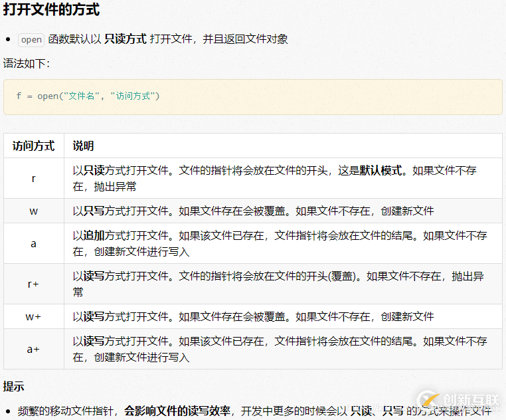Click the 说明 column header
Image resolution: width=506 pixels, height=420 pixels.
click(83, 146)
